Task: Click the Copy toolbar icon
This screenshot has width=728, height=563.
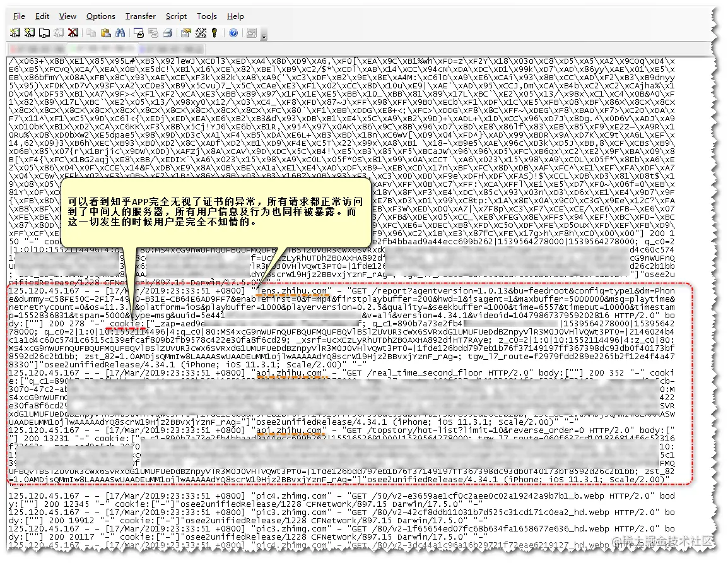Action: pyautogui.click(x=91, y=33)
